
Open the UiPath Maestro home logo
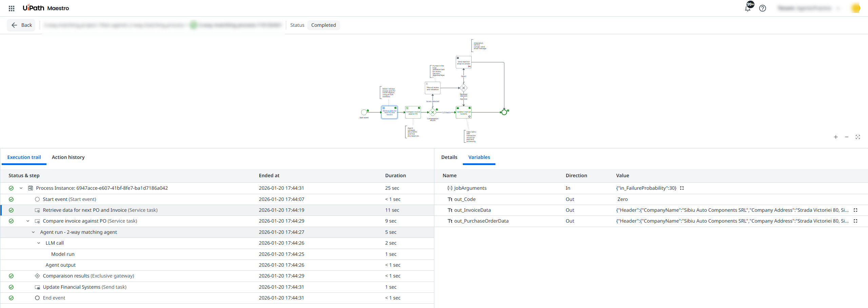(x=46, y=8)
